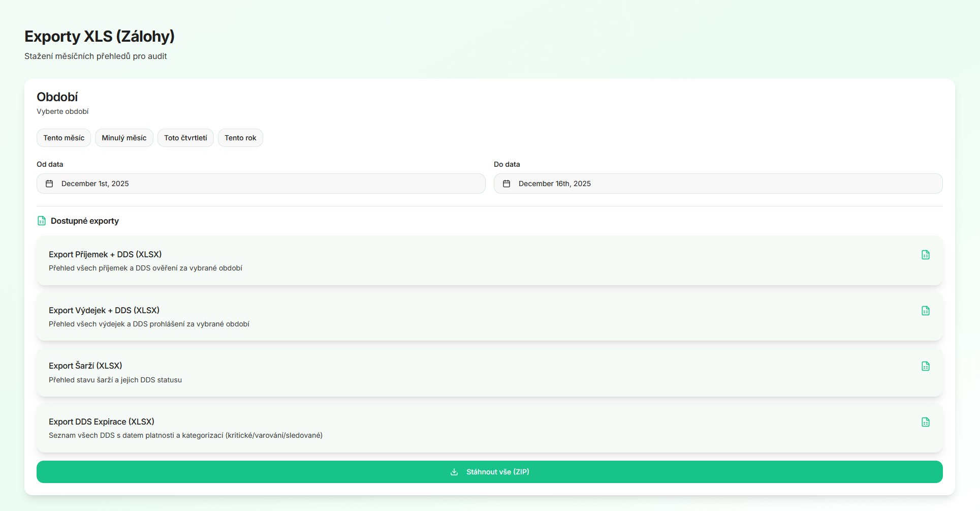Screen dimensions: 980x511
Task: Click document icon beside Dostupné exporty heading
Action: point(42,221)
